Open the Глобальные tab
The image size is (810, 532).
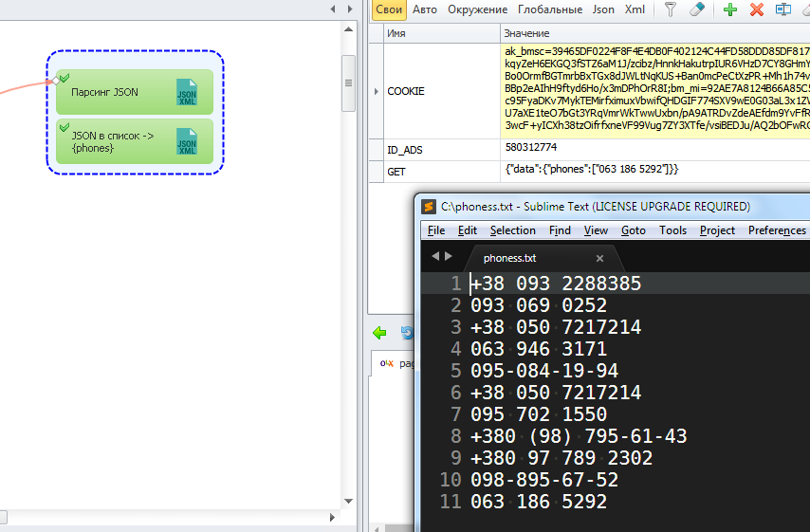click(550, 9)
